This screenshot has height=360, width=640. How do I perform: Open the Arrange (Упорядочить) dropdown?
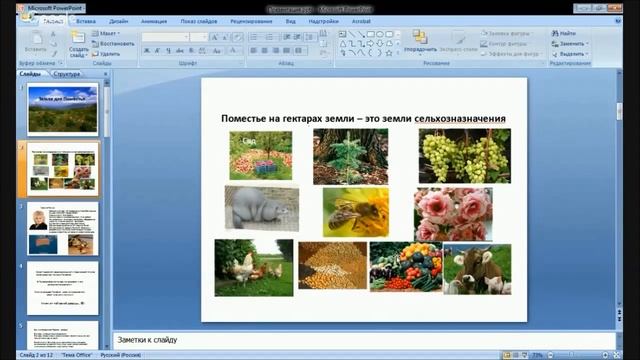click(x=420, y=41)
